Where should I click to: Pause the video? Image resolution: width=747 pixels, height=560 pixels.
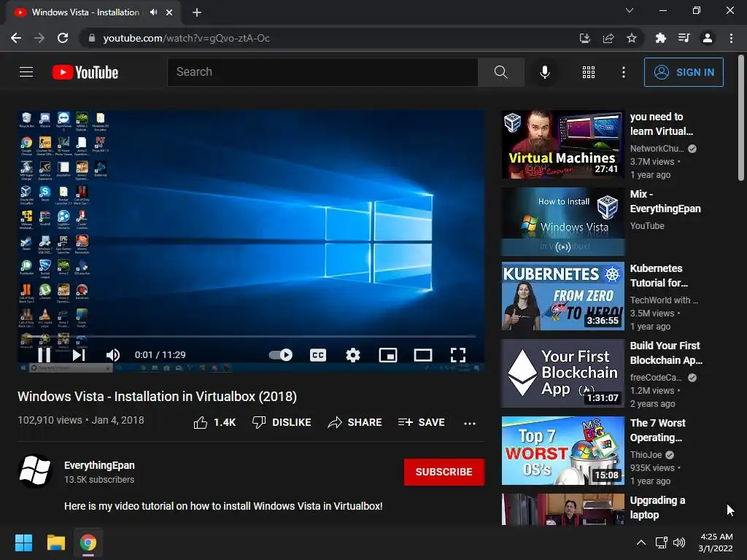pos(44,355)
